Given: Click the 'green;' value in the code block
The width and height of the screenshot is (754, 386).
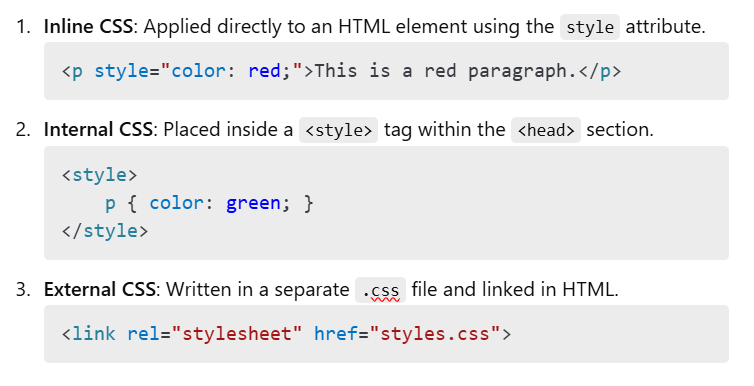Looking at the screenshot, I should click(x=259, y=203).
